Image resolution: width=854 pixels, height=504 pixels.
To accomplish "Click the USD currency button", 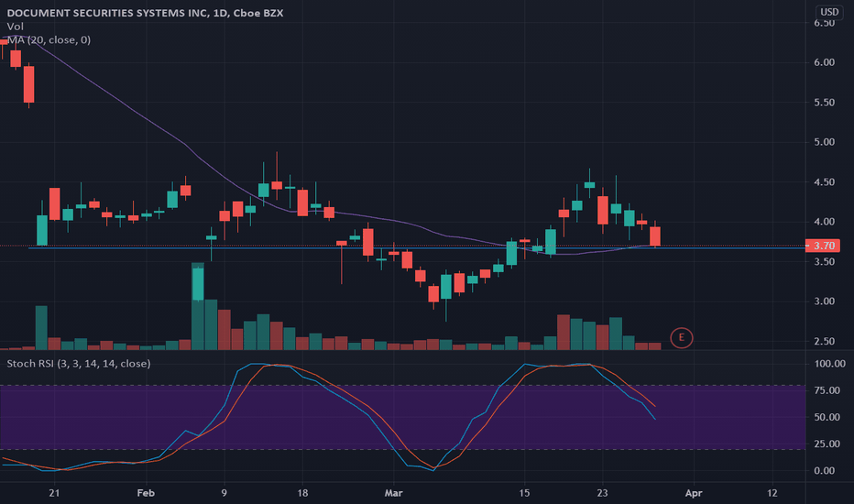I will [829, 12].
